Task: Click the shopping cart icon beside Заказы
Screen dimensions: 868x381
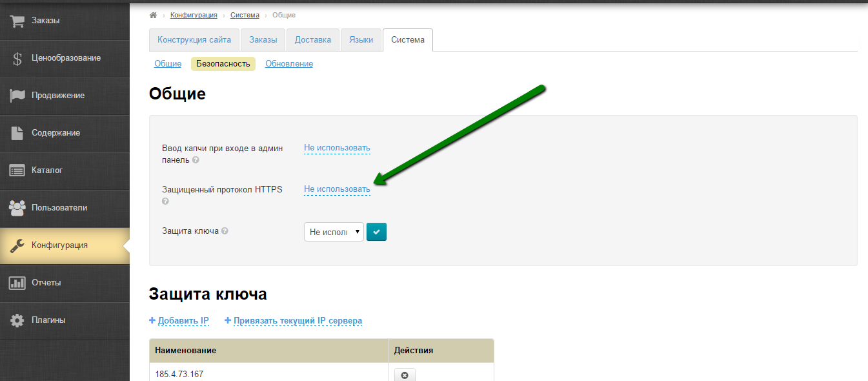Action: click(x=17, y=21)
